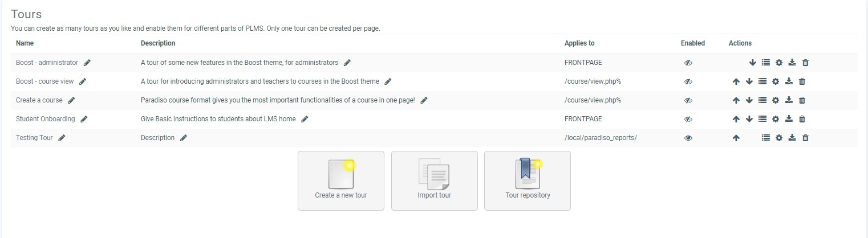Export the Create a course tour

pos(789,100)
